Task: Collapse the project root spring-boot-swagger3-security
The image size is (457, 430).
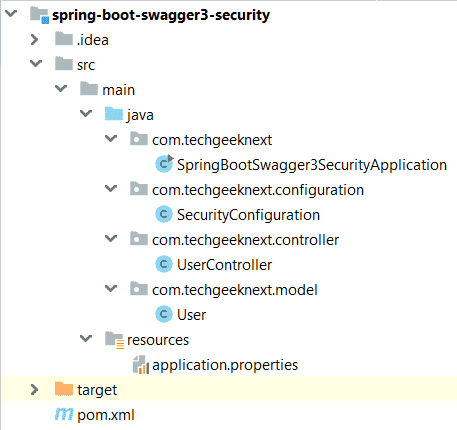Action: [x=11, y=13]
